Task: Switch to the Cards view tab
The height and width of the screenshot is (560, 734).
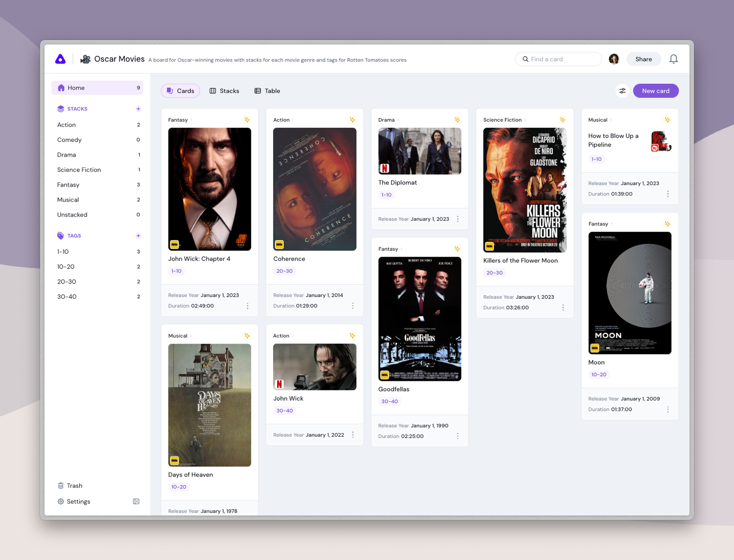Action: coord(180,91)
